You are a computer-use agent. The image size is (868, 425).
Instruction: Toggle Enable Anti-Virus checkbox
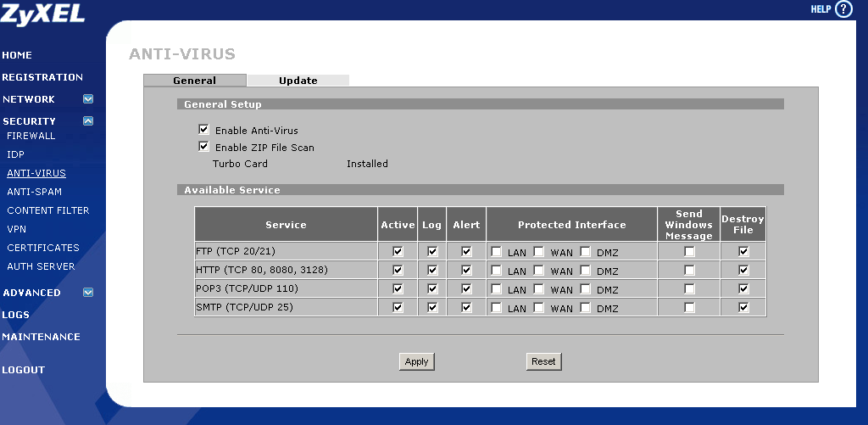click(x=203, y=130)
